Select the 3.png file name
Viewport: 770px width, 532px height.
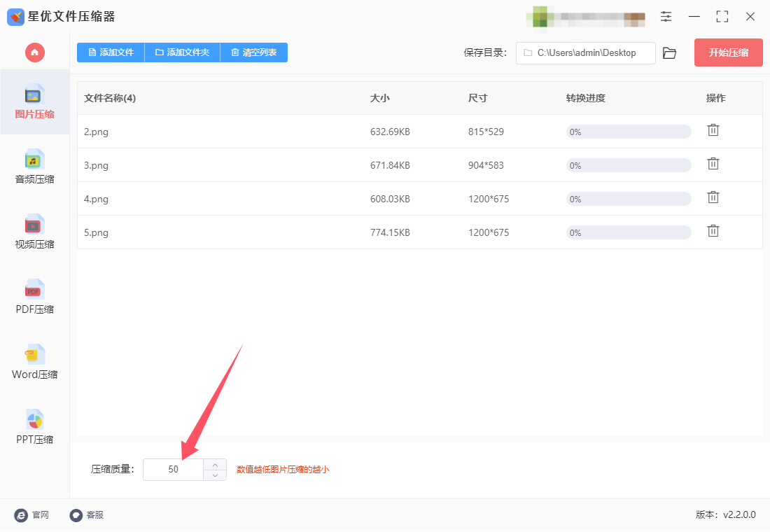96,165
